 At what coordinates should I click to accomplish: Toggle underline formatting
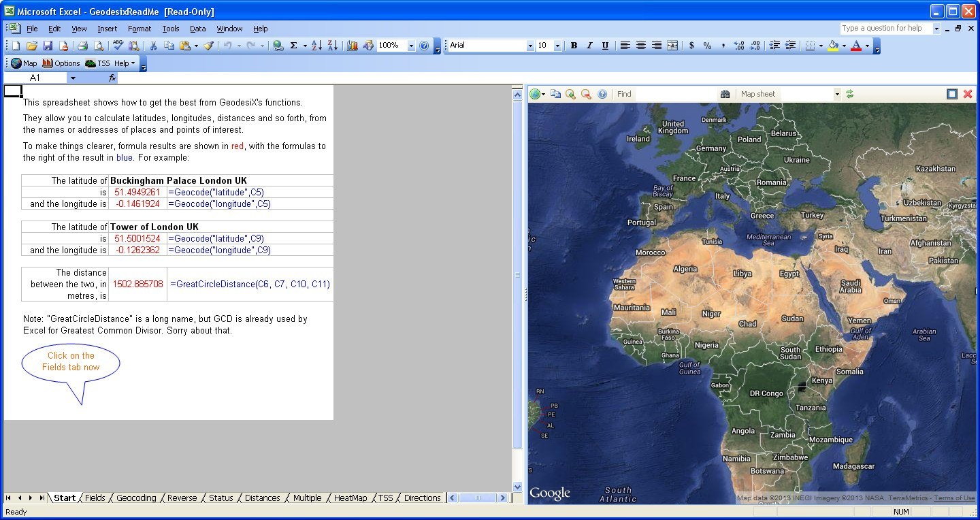coord(605,46)
